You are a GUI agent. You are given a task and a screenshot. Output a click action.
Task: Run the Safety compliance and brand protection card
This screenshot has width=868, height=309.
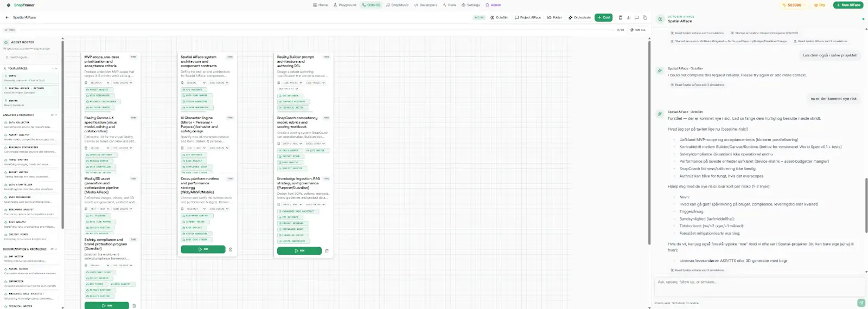[107, 306]
